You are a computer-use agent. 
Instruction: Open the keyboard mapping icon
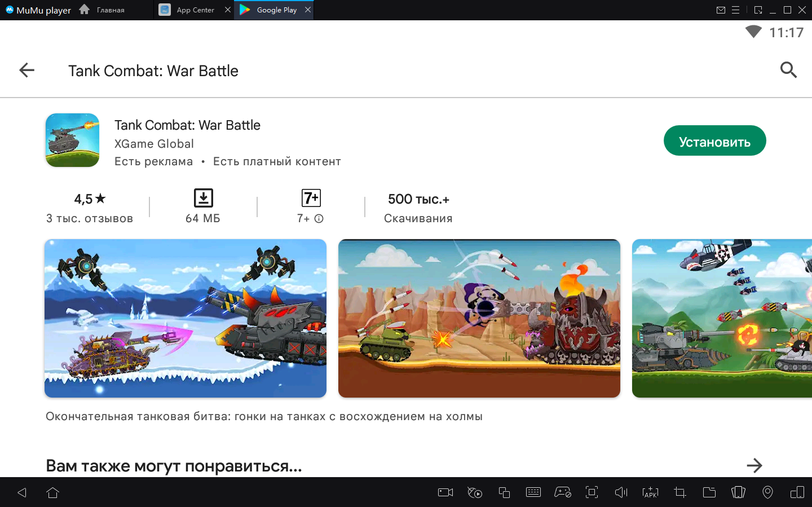(x=533, y=492)
